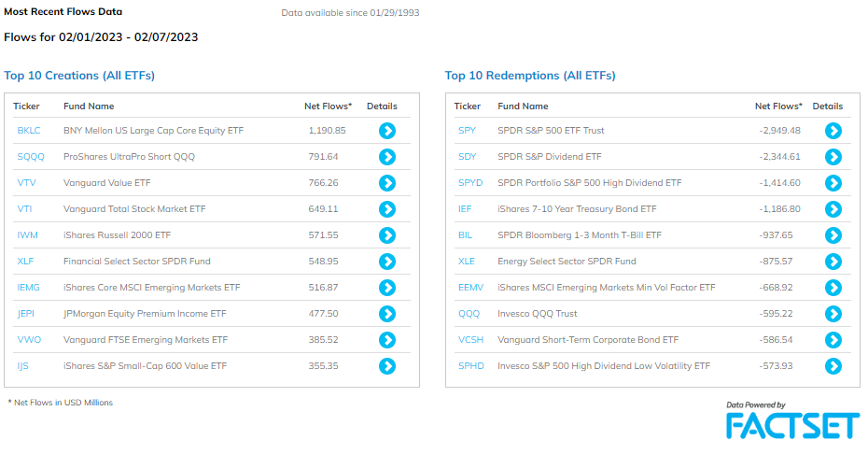The image size is (868, 454).
Task: Select Energy Select Sector SPDR Fund name
Action: (567, 261)
